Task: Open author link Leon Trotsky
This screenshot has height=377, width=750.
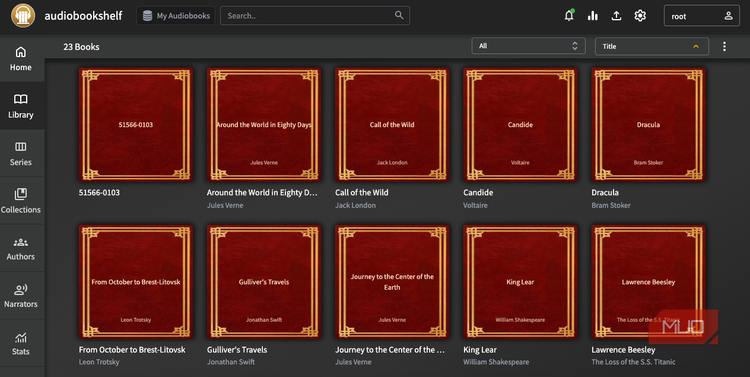Action: click(x=99, y=362)
